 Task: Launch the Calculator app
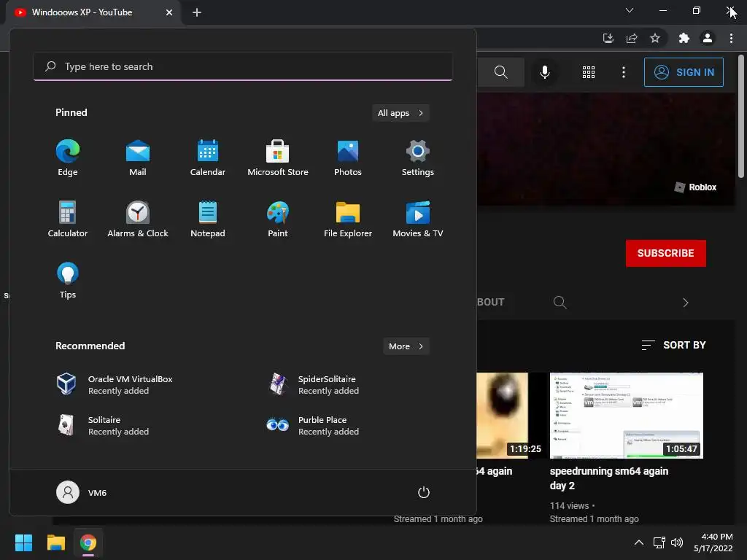tap(68, 219)
